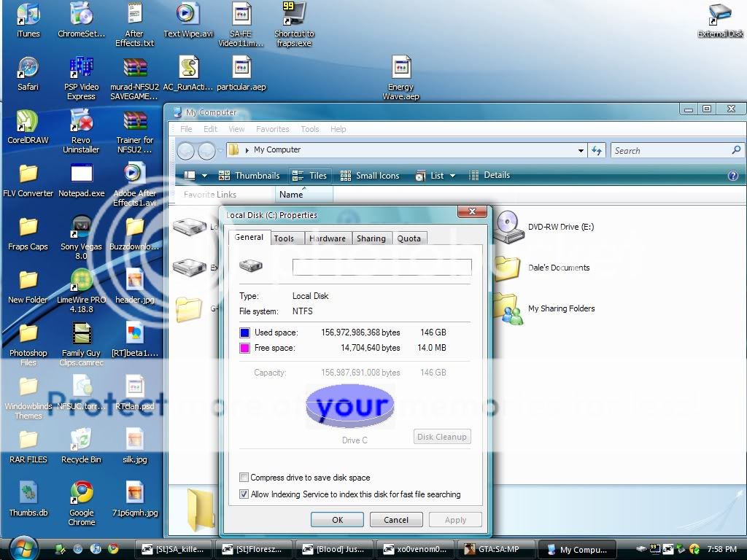This screenshot has width=747, height=560.
Task: Switch to Thumbnails view
Action: coord(249,176)
